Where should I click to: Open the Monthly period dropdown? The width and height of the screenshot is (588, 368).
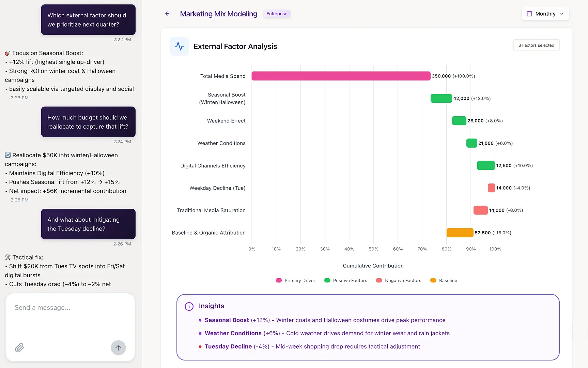coord(545,14)
